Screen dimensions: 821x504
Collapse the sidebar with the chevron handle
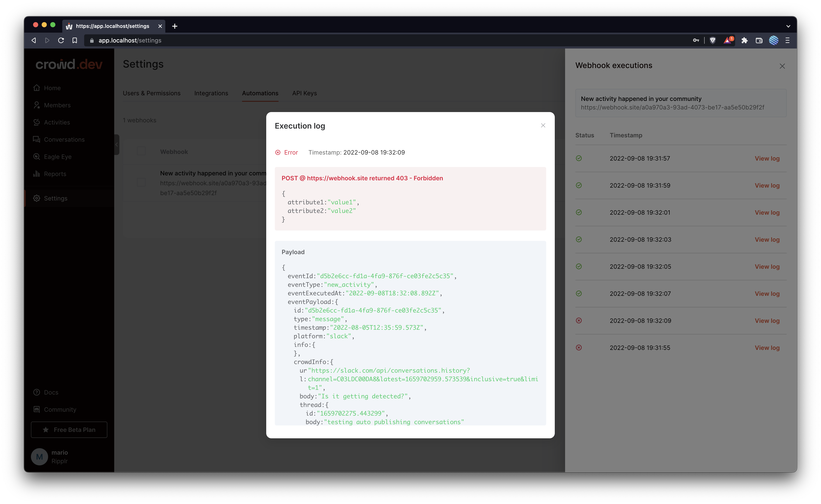[117, 145]
